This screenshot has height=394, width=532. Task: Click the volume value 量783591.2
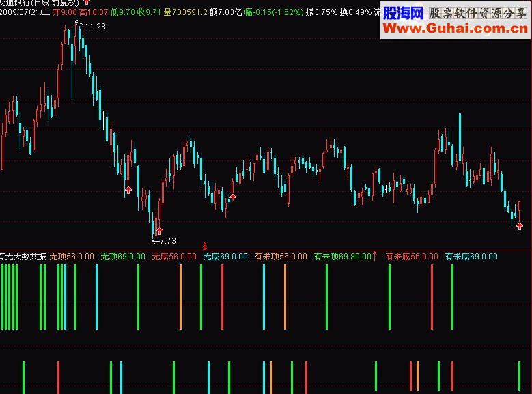click(185, 12)
